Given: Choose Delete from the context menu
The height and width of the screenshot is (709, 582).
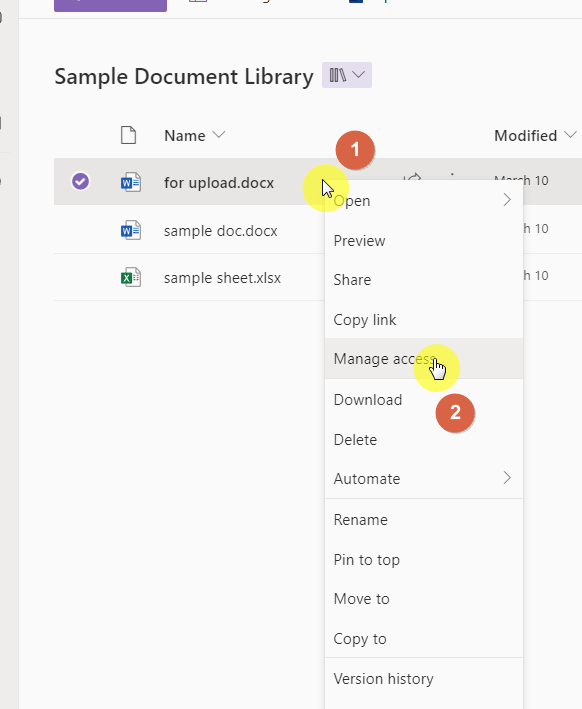Looking at the screenshot, I should click(424, 440).
